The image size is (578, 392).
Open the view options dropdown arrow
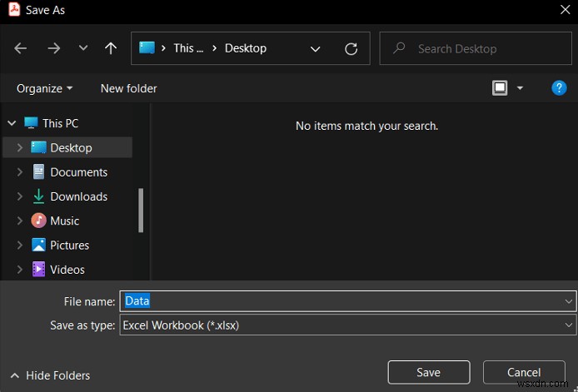tap(520, 88)
